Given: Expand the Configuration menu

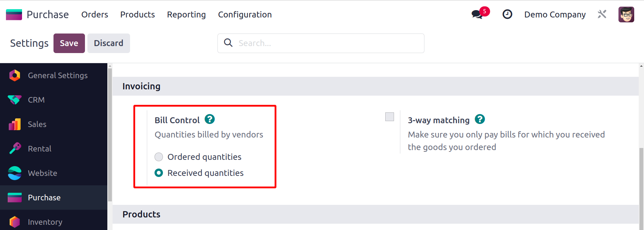Looking at the screenshot, I should [x=245, y=15].
